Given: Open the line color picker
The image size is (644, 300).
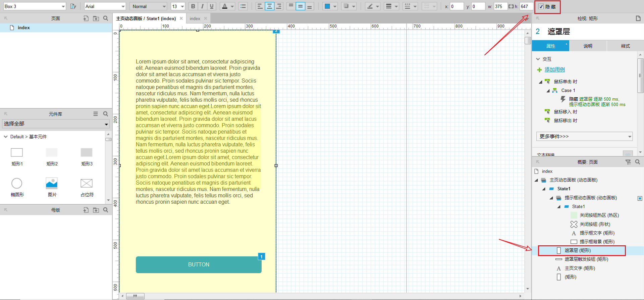Looking at the screenshot, I should (370, 6).
